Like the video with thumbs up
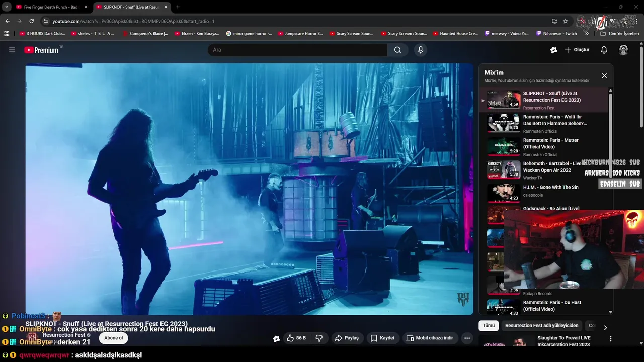Screen dimensions: 644x362 296,338
